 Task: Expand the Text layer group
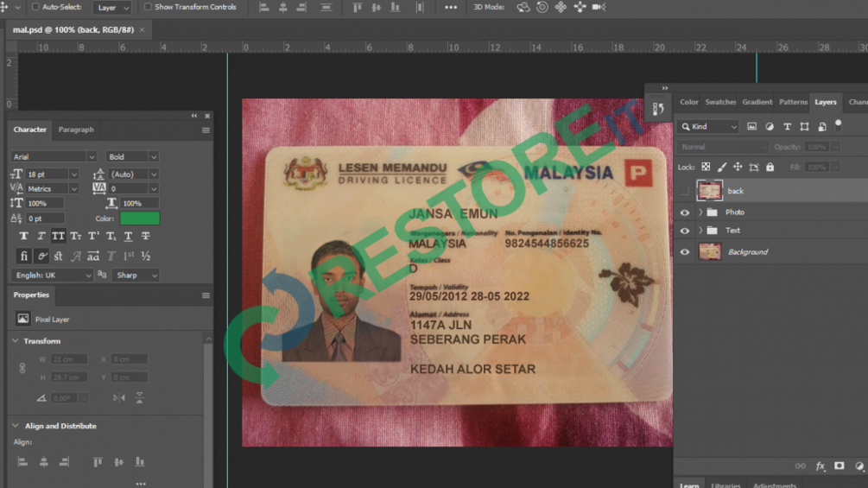click(x=700, y=231)
